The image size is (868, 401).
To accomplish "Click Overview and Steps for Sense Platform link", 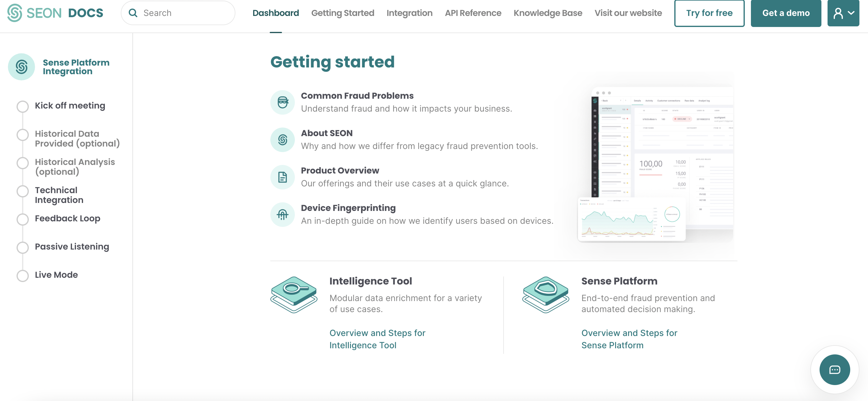I will pyautogui.click(x=630, y=339).
